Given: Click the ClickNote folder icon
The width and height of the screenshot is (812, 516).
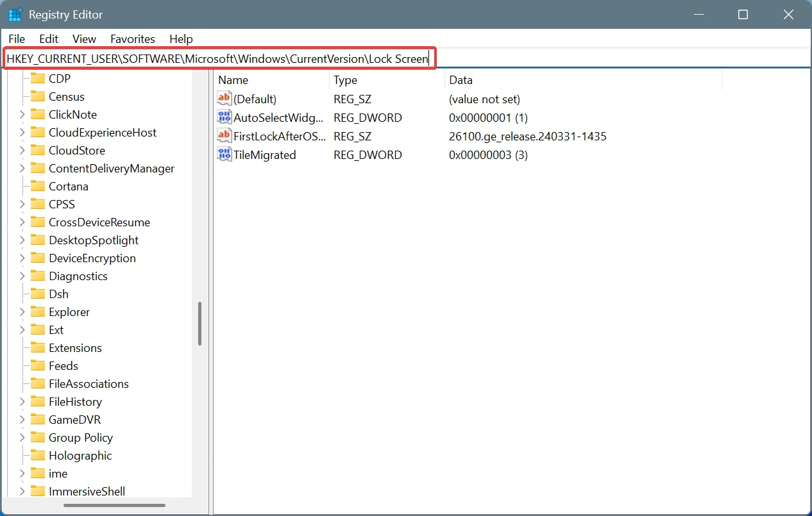Looking at the screenshot, I should [x=38, y=114].
